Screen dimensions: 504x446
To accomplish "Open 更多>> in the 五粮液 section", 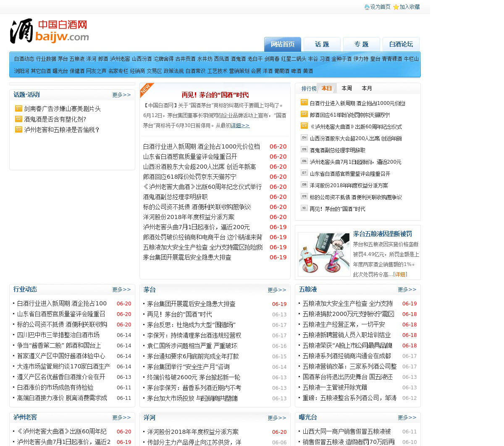I will pos(407,290).
